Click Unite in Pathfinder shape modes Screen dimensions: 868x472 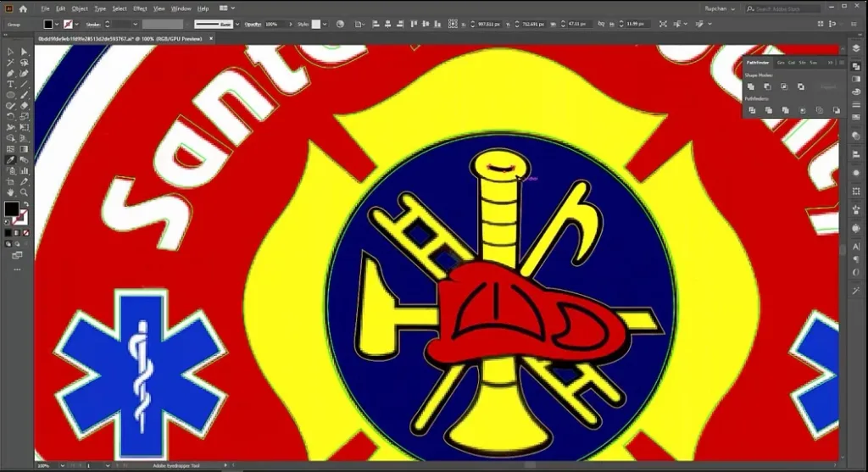[751, 87]
